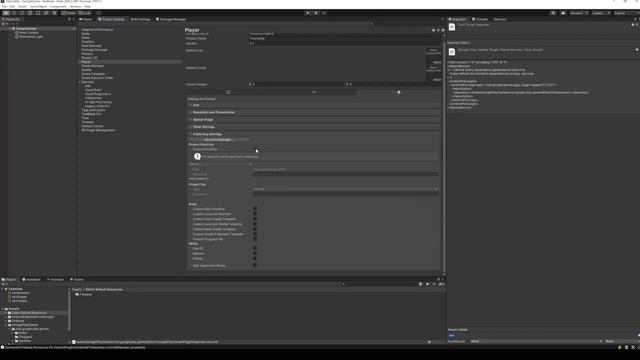Select the Firebase folder in asset view
This screenshot has width=640, height=360.
84,294
